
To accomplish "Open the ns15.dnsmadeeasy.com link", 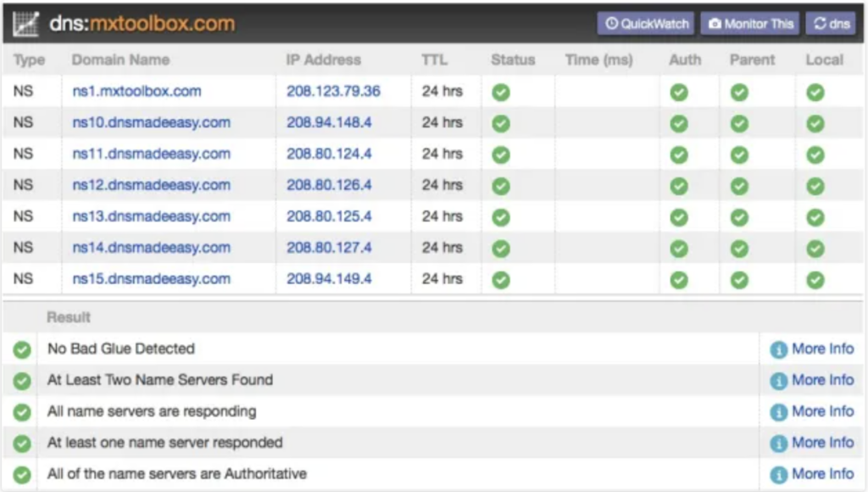I will point(151,279).
